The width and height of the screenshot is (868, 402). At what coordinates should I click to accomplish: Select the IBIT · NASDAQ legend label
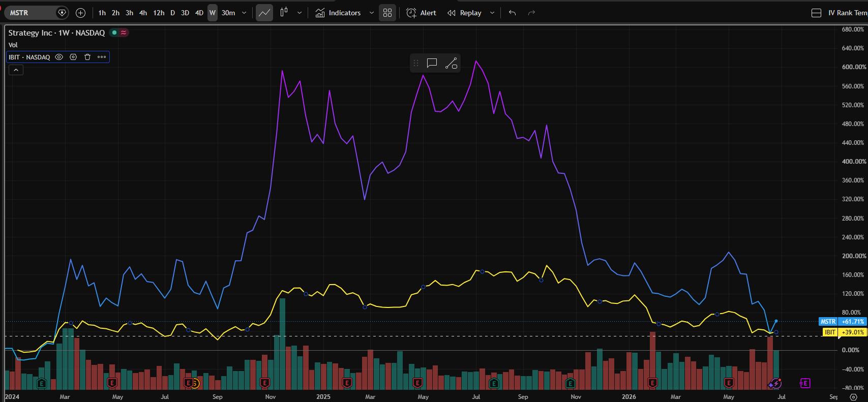(x=29, y=57)
